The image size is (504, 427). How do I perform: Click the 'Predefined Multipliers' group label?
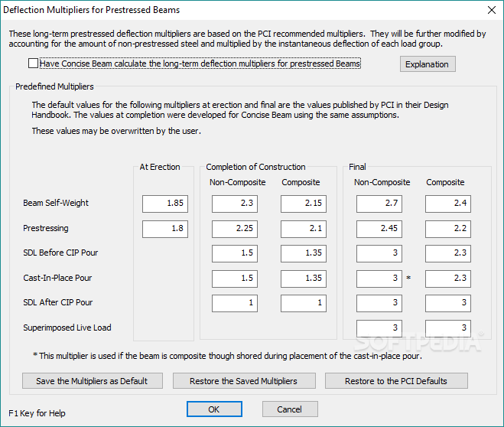click(54, 86)
